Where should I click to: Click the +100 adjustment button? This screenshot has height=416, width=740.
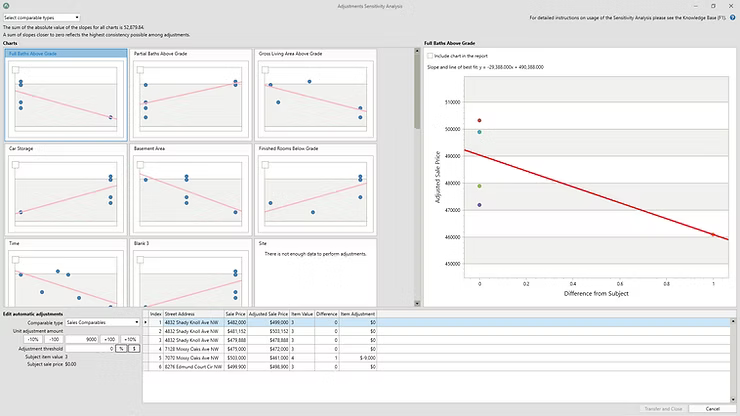[108, 340]
